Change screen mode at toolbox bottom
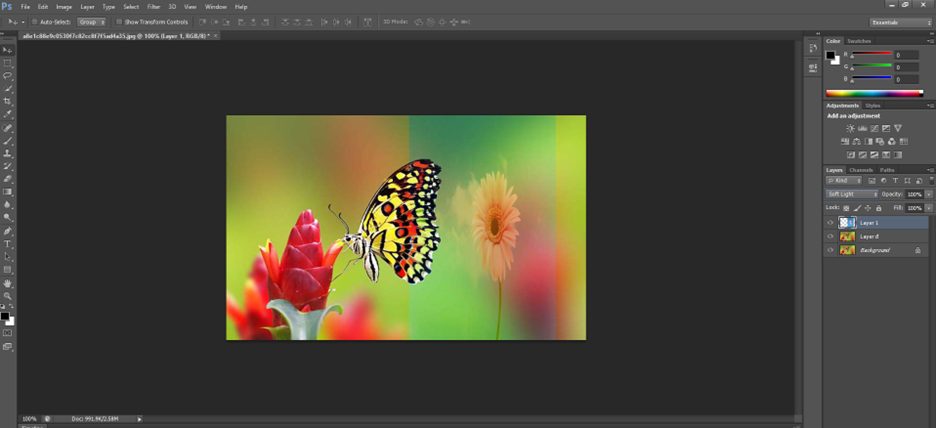936x428 pixels. [x=8, y=346]
